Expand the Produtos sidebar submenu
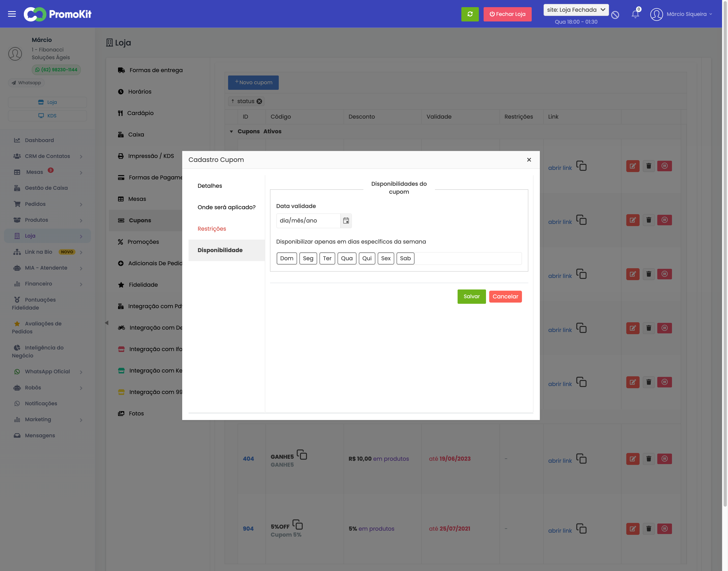The width and height of the screenshot is (728, 571). (x=81, y=220)
